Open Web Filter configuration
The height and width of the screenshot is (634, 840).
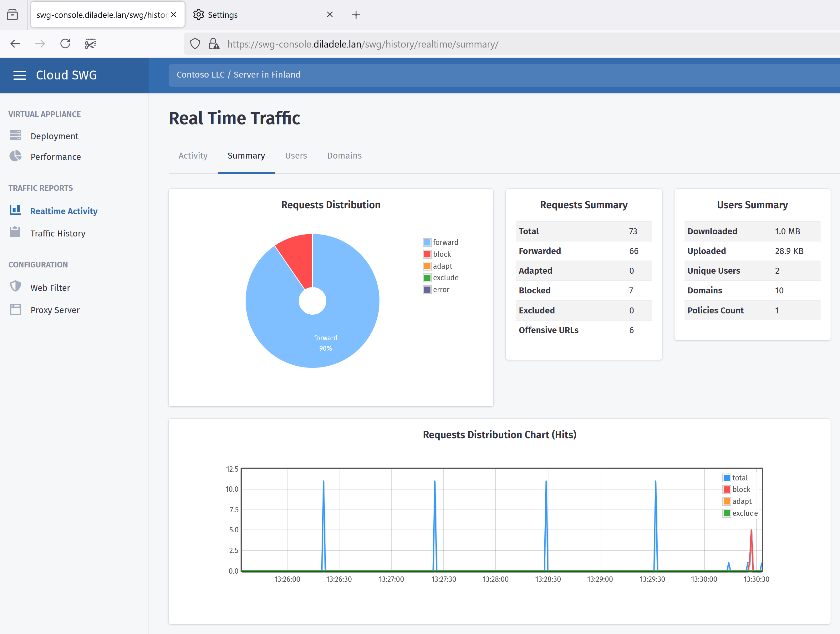(x=50, y=288)
